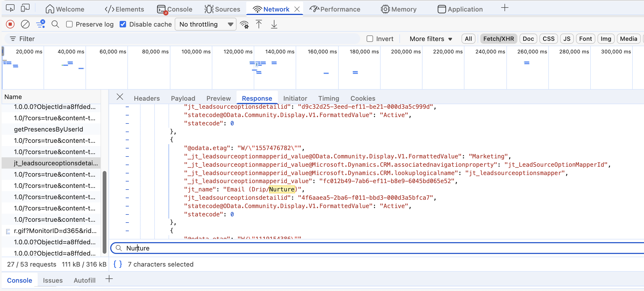Select the Fetch/XHR filter button
This screenshot has height=291, width=644.
498,39
